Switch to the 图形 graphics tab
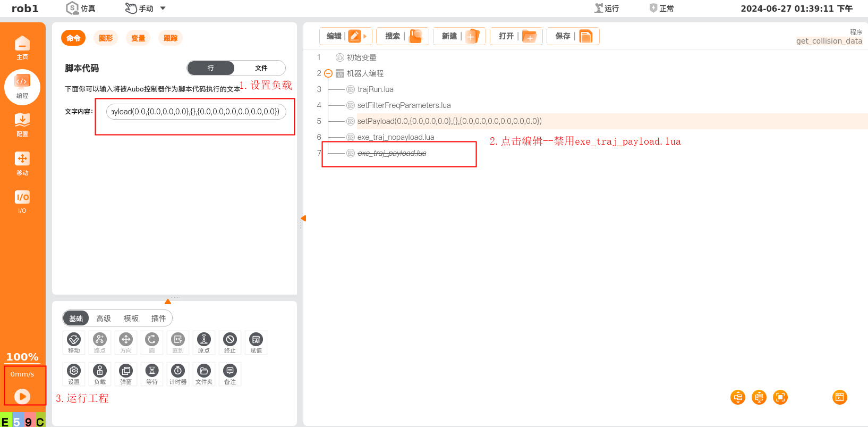868x427 pixels. point(106,38)
